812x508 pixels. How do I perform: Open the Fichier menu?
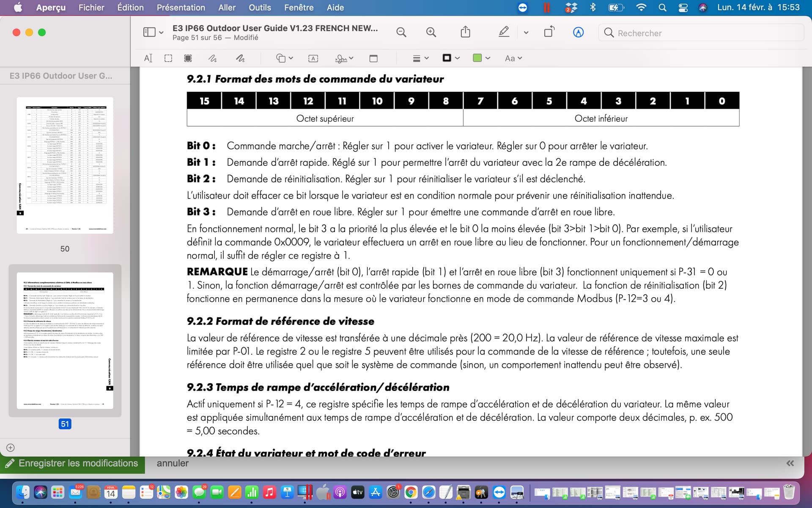[91, 8]
